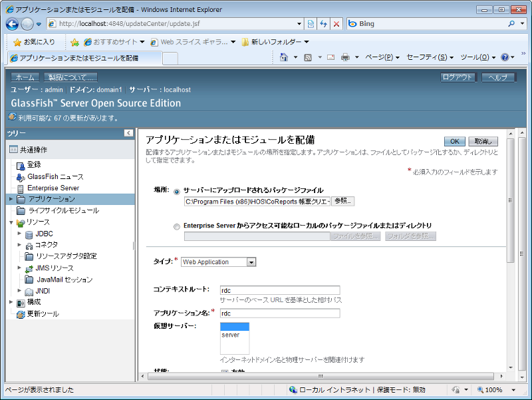
Task: Click the 更新ツール update tool icon
Action: click(21, 314)
